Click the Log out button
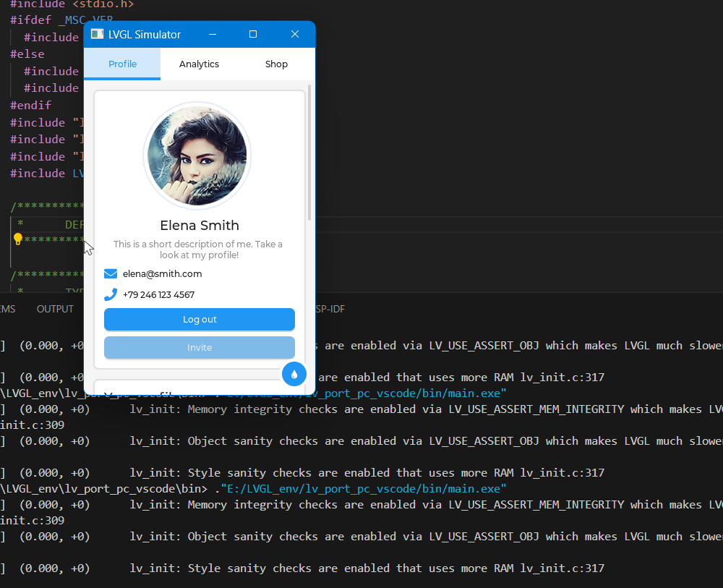This screenshot has width=723, height=588. 200,319
